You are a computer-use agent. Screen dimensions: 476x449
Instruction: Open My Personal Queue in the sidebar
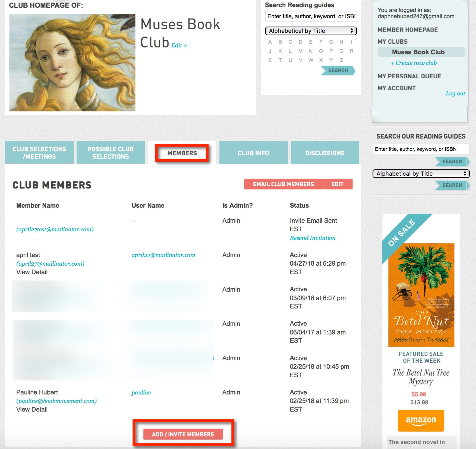point(409,76)
